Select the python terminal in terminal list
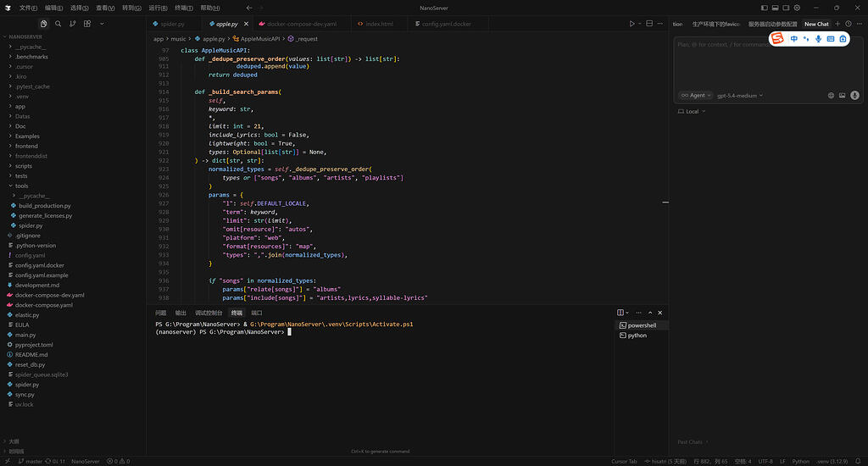868x466 pixels. point(637,336)
